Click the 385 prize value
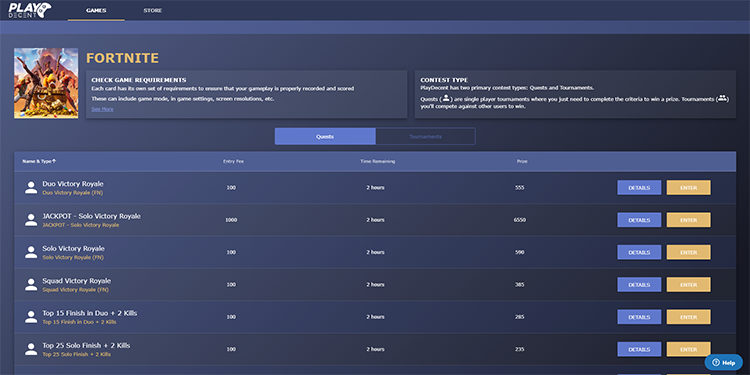The image size is (750, 375). click(519, 285)
